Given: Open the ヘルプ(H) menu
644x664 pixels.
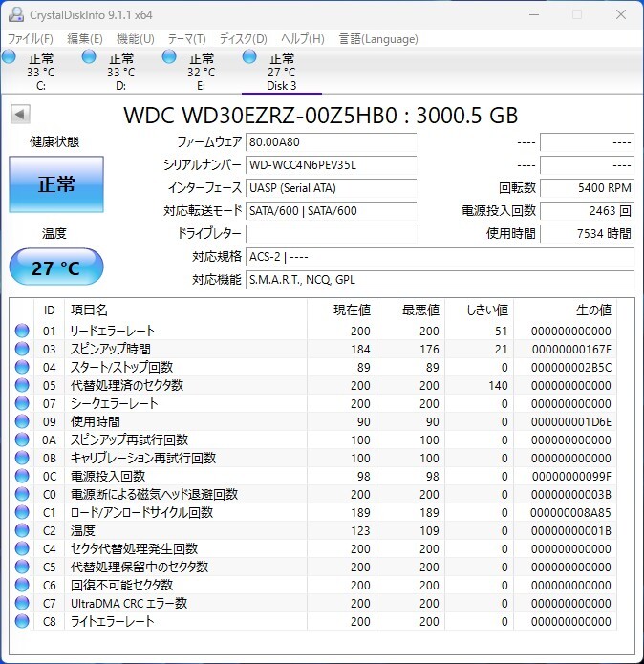Looking at the screenshot, I should [x=303, y=39].
